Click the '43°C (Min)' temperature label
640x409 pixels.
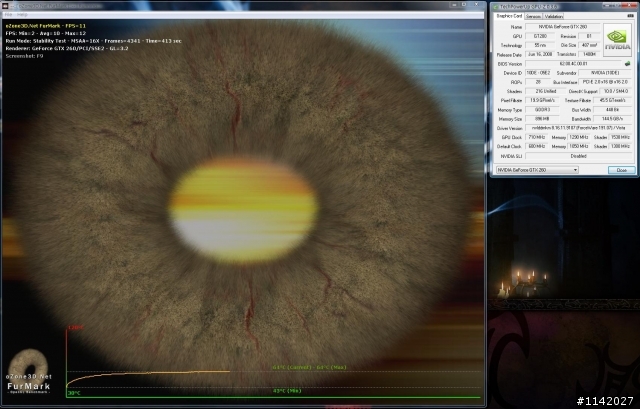coord(287,391)
